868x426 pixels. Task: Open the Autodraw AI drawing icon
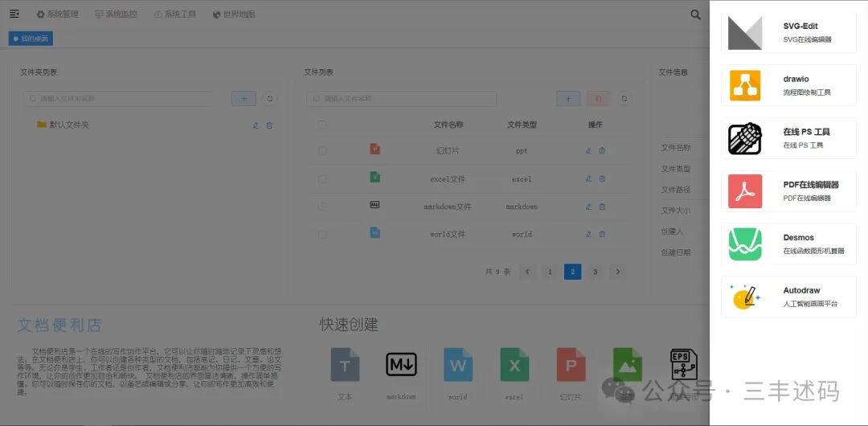tap(744, 297)
